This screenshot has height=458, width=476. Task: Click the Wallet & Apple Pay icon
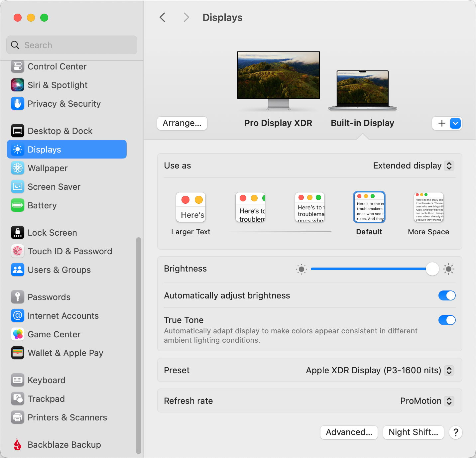(x=17, y=353)
